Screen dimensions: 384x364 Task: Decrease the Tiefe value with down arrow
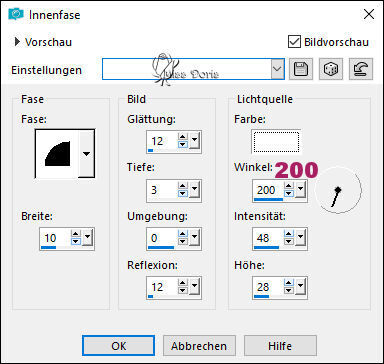[x=183, y=193]
